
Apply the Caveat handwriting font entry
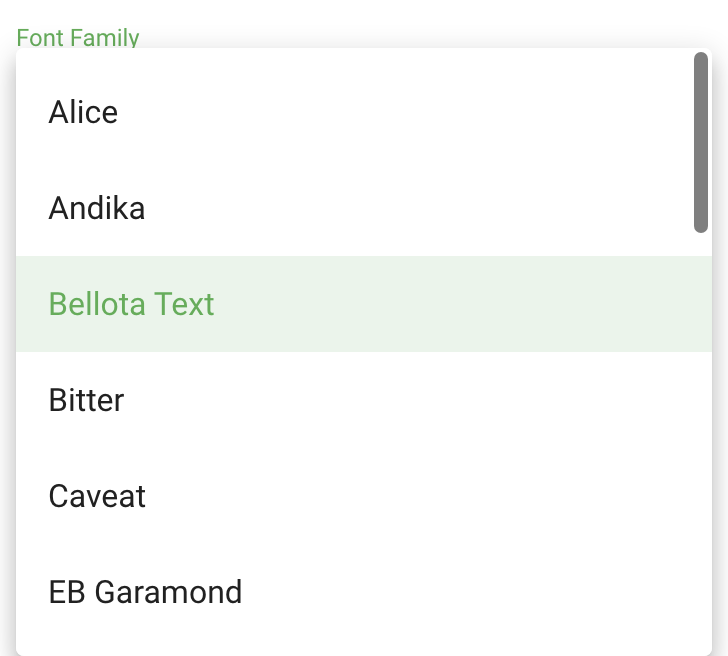click(364, 496)
